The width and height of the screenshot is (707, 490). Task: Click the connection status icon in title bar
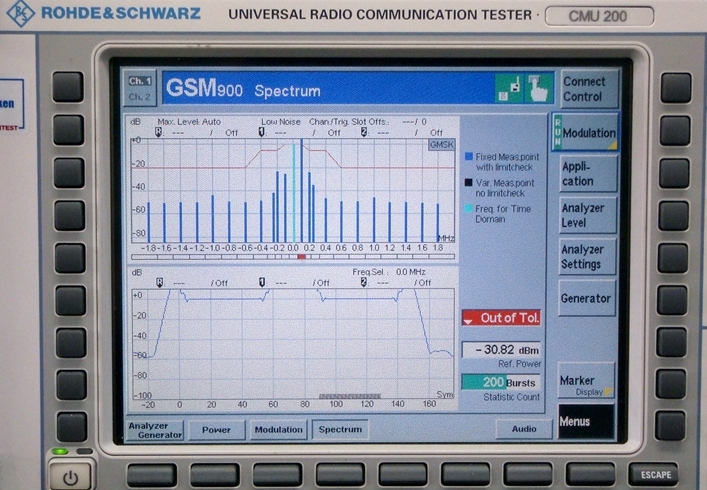510,88
